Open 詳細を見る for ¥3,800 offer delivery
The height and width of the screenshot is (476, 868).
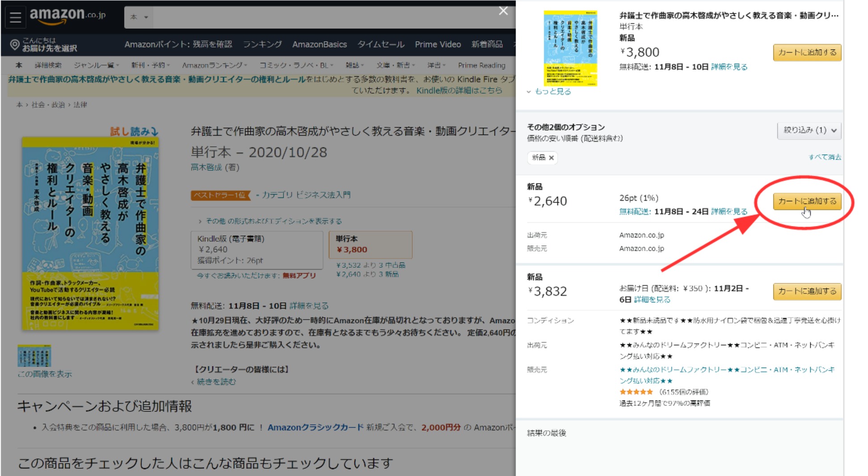click(729, 67)
